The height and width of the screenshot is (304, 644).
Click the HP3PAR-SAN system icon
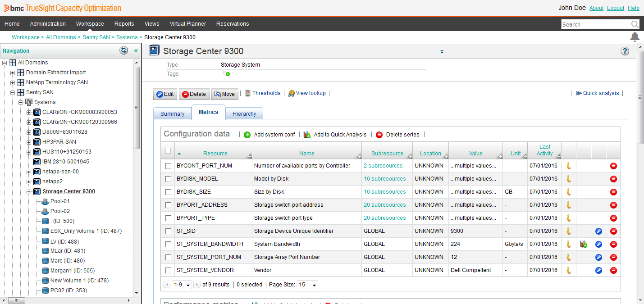pyautogui.click(x=37, y=142)
